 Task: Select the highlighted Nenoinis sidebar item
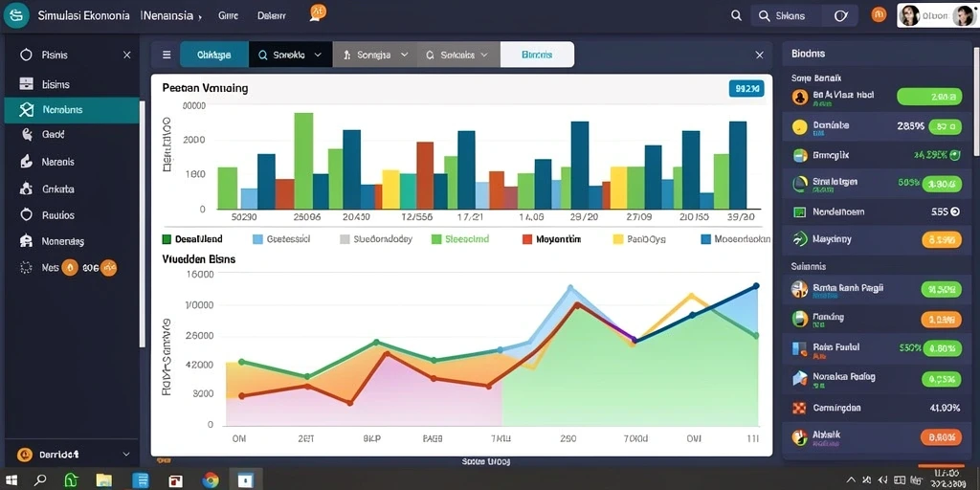tap(72, 110)
